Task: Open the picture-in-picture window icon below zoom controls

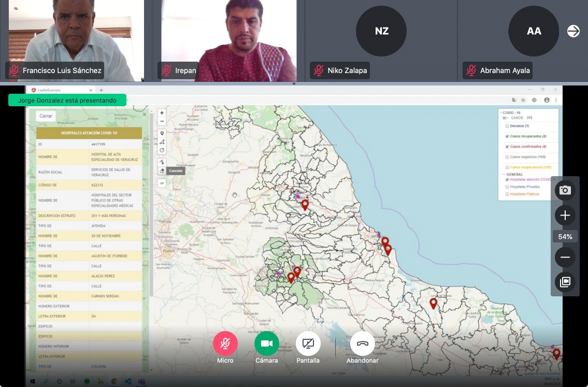Action: (565, 282)
